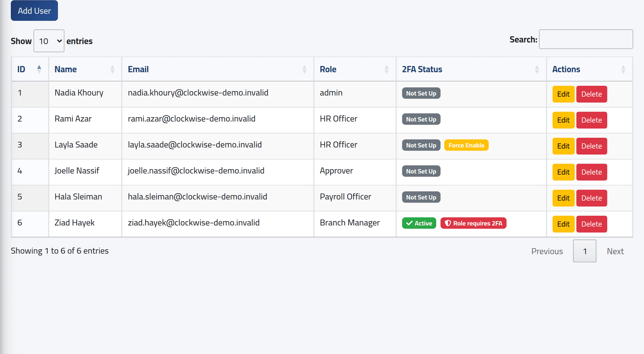Go to the Next page
The height and width of the screenshot is (354, 644).
pos(615,251)
